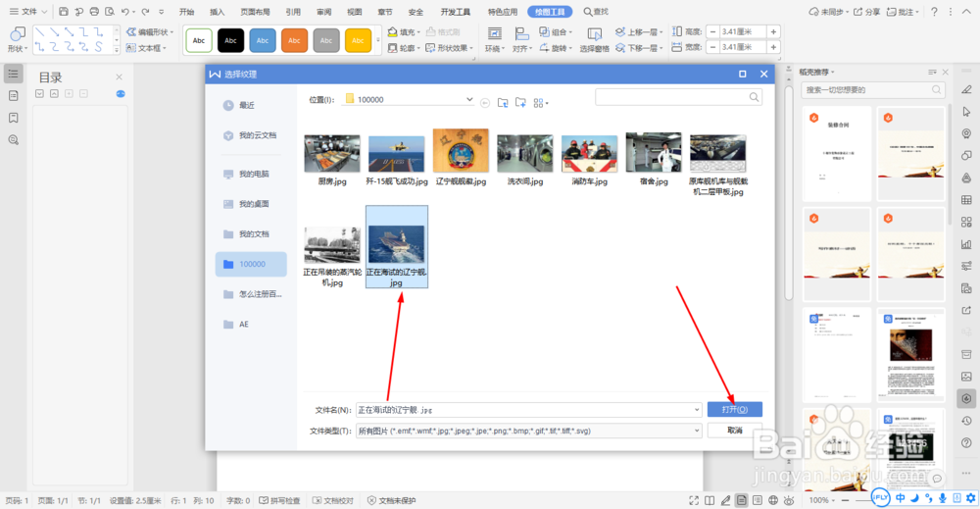Click the Redo arrow icon
The image size is (980, 509).
[x=146, y=11]
